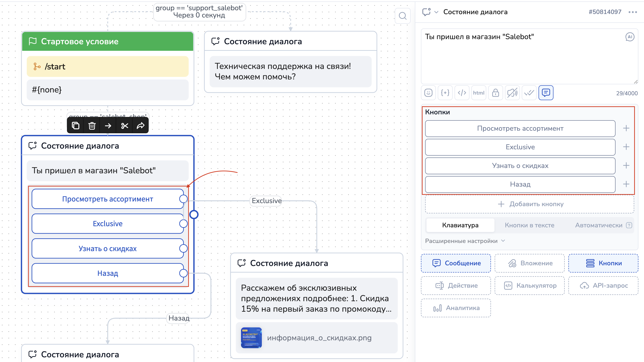Viewport: 644px width, 362px height.
Task: Open the canvas search magnifier
Action: click(x=402, y=16)
